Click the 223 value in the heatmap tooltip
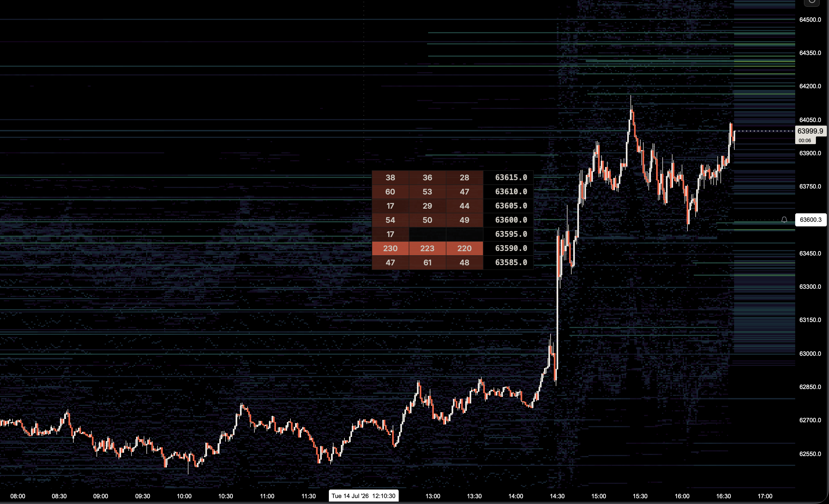 (x=427, y=248)
